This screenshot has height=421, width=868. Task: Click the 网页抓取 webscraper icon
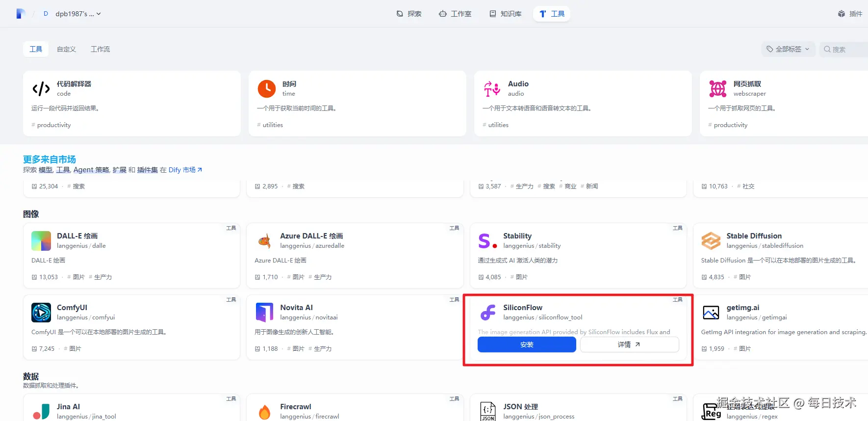point(718,89)
